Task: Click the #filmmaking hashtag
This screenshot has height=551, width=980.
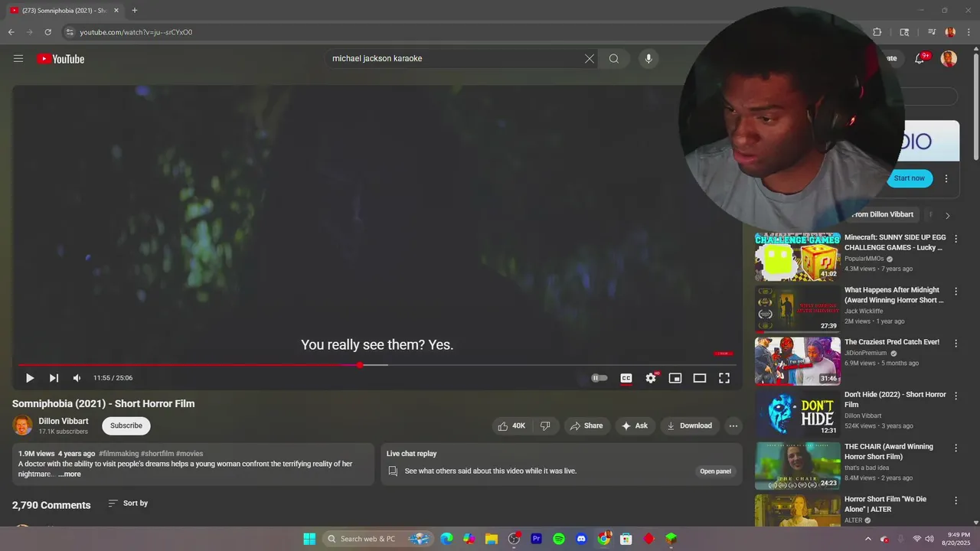Action: [118, 454]
